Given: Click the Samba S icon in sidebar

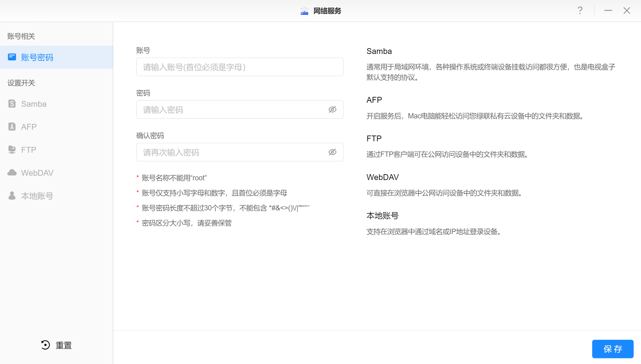Looking at the screenshot, I should (12, 104).
